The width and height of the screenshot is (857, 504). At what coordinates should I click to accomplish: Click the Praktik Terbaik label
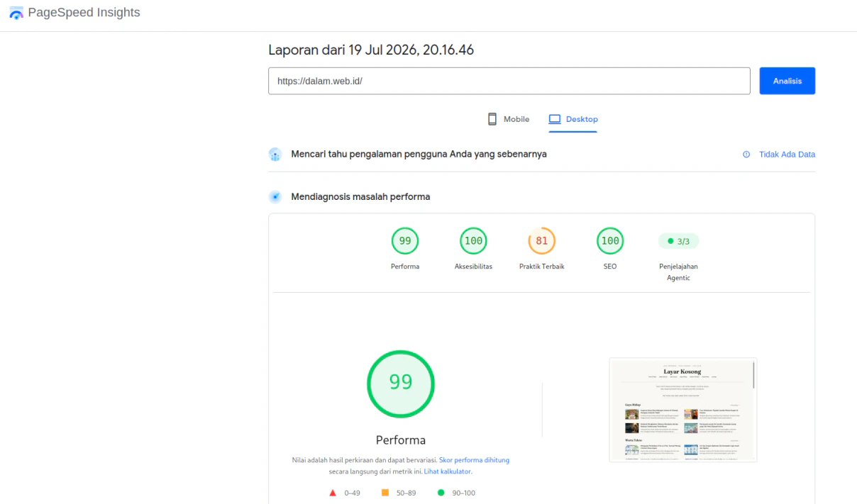coord(542,267)
